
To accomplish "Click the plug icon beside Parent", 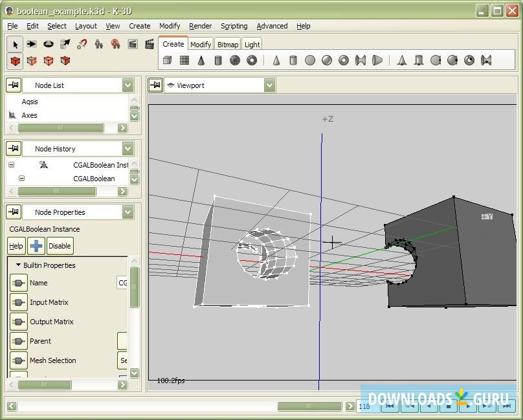I will 18,341.
